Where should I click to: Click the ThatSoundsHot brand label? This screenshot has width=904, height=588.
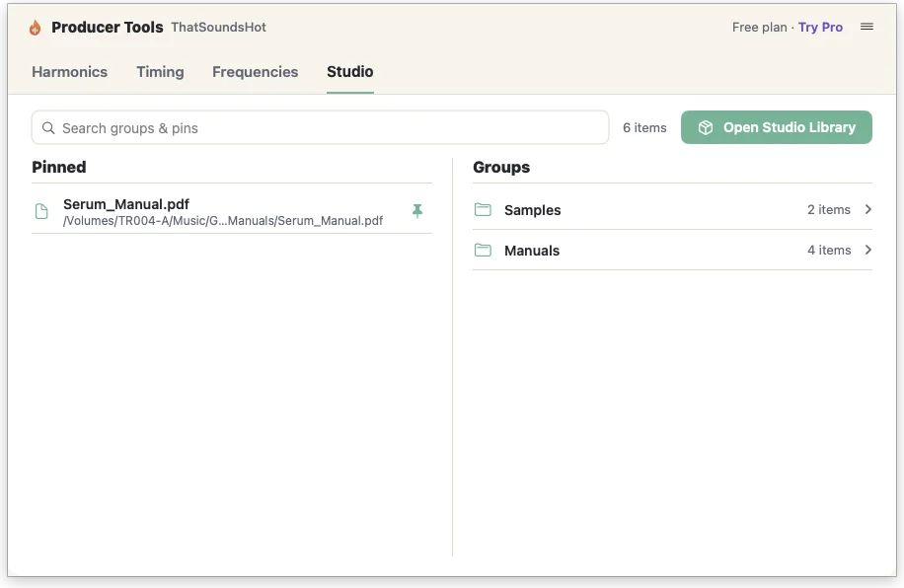pyautogui.click(x=218, y=27)
